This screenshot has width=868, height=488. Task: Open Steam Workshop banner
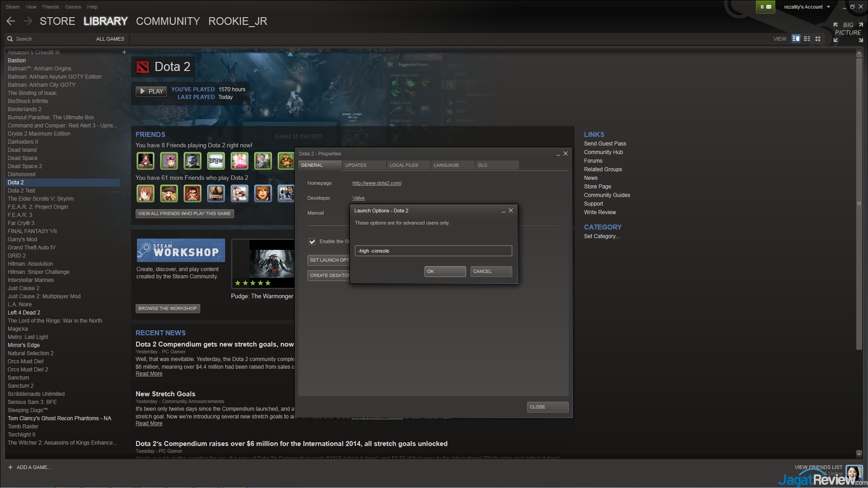(x=181, y=250)
